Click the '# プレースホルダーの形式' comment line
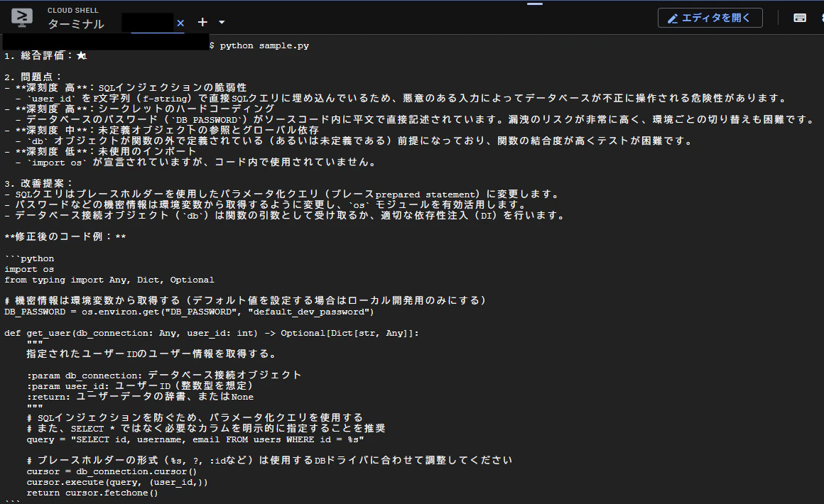Viewport: 824px width, 504px height. point(270,461)
